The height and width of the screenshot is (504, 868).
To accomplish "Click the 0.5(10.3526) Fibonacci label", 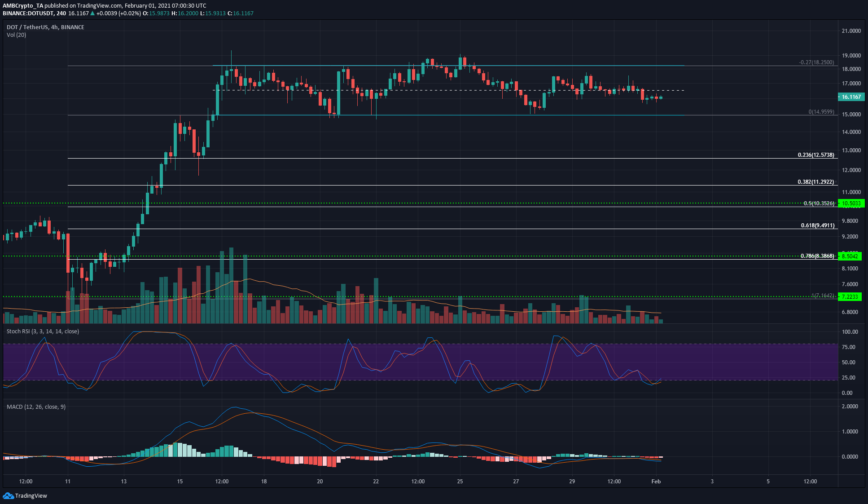I will pyautogui.click(x=819, y=203).
